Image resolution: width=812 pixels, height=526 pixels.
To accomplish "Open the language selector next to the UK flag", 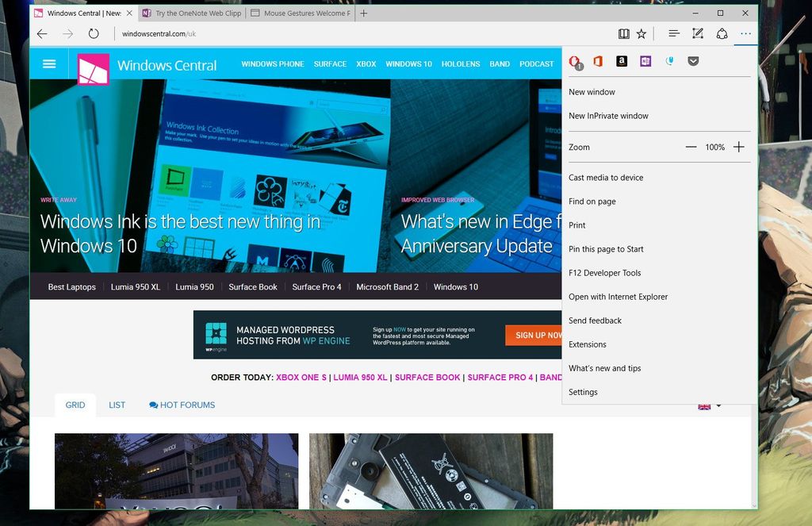I will click(710, 405).
